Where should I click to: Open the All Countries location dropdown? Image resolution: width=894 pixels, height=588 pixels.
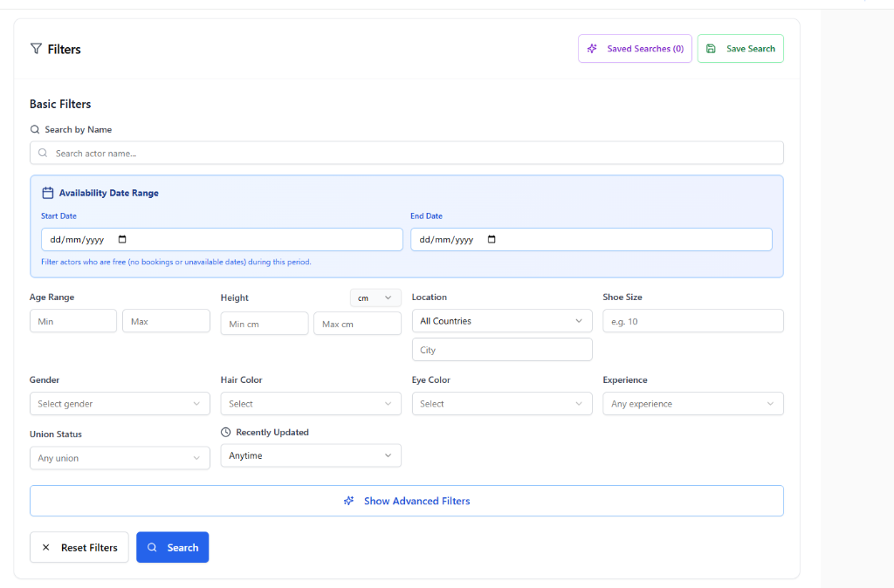point(502,321)
